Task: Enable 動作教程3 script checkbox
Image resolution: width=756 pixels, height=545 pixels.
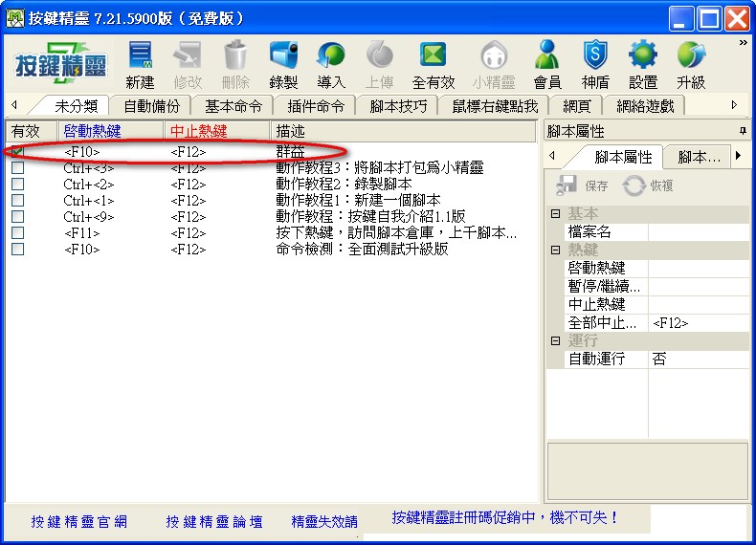Action: tap(18, 167)
